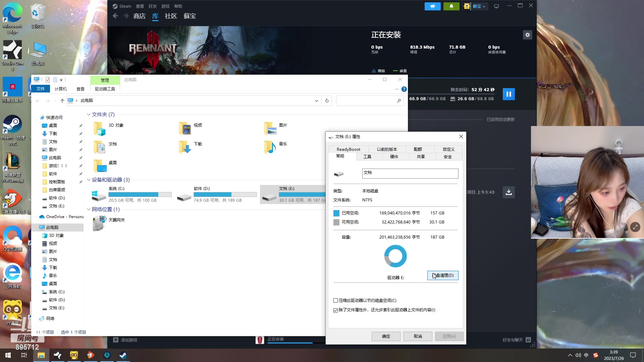Screen dimensions: 644x362
Task: Open the 查看 menu in Steam
Action: (140, 6)
